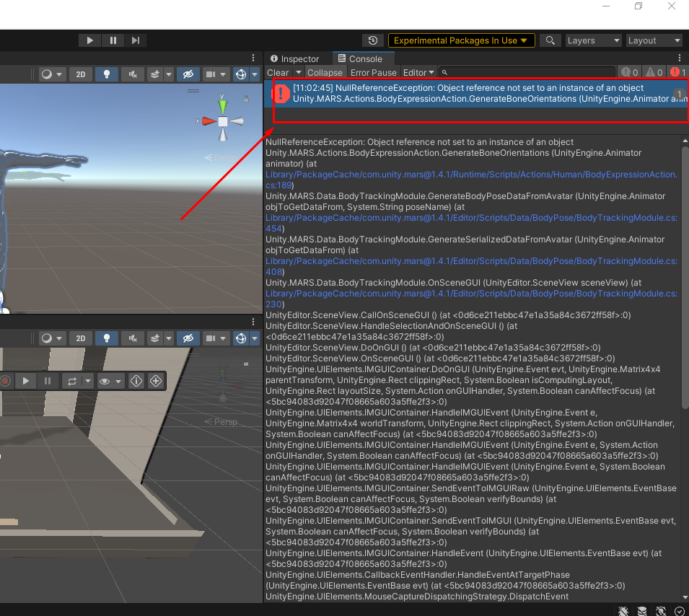
Task: Open Undo History icon
Action: tap(372, 40)
